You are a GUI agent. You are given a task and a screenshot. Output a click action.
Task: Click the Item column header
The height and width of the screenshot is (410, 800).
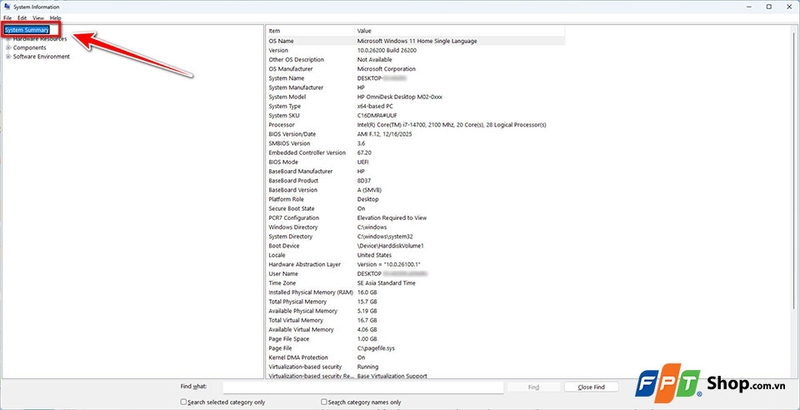pyautogui.click(x=310, y=31)
